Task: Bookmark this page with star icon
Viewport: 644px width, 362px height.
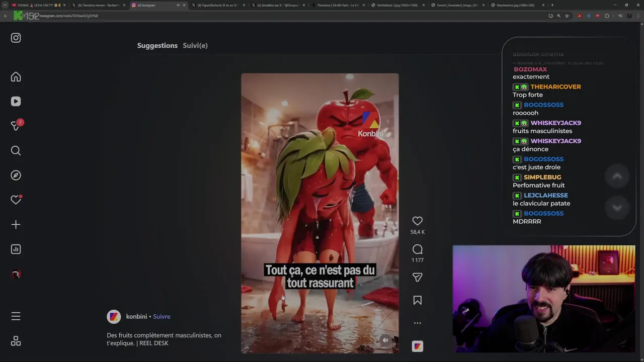Action: coord(567,16)
